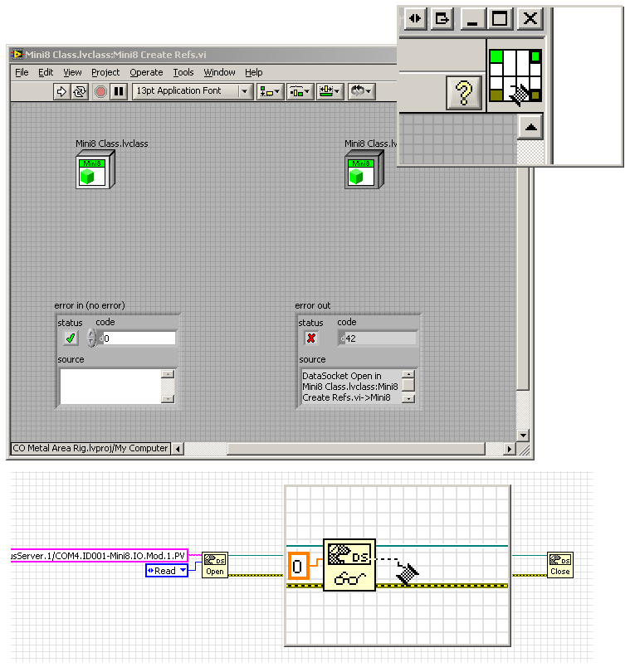Click the DataSocket Close node
The height and width of the screenshot is (672, 630).
[x=560, y=565]
